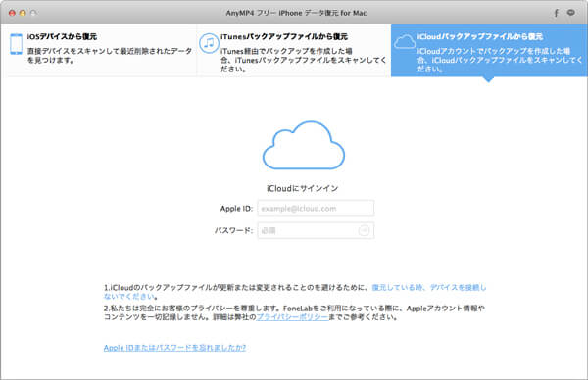Screen dimensions: 588x380
Task: Close the window with red button
Action: (12, 13)
